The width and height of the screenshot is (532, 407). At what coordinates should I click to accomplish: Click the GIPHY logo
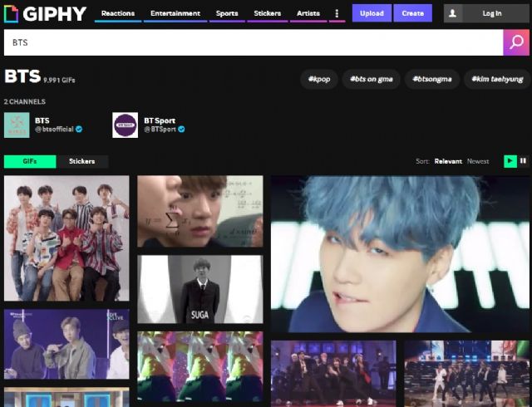(45, 14)
